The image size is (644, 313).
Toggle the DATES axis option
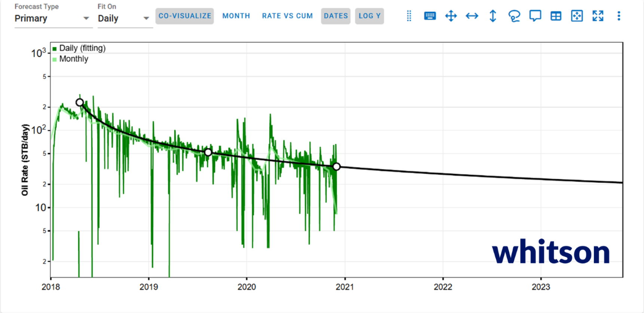pos(336,16)
